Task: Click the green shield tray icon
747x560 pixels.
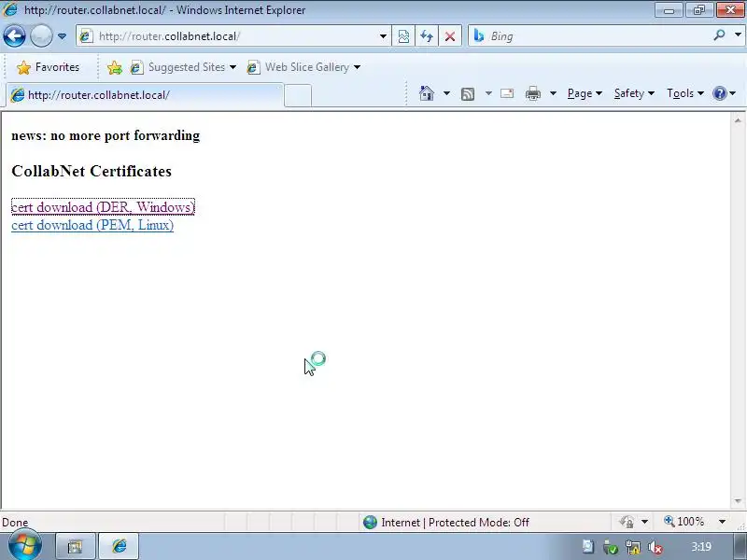Action: tap(611, 548)
